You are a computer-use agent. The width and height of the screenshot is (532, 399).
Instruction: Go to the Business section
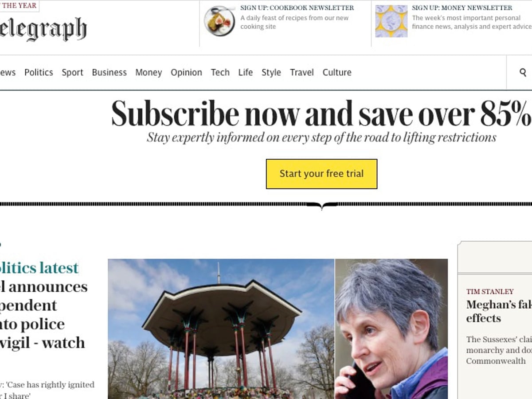(x=109, y=72)
